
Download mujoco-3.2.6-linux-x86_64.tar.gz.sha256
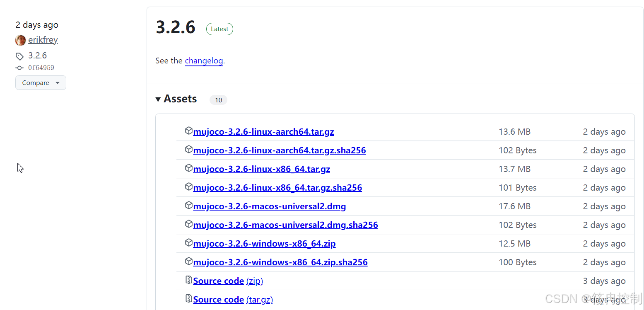pos(277,188)
